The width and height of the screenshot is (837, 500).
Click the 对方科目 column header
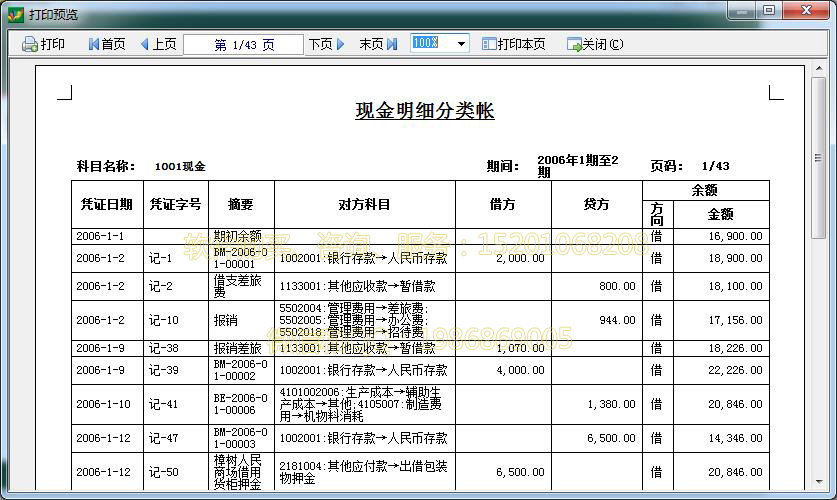coord(364,204)
